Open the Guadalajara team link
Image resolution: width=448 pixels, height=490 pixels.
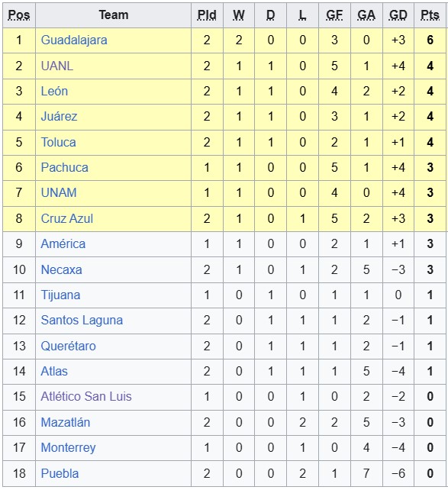(x=74, y=40)
